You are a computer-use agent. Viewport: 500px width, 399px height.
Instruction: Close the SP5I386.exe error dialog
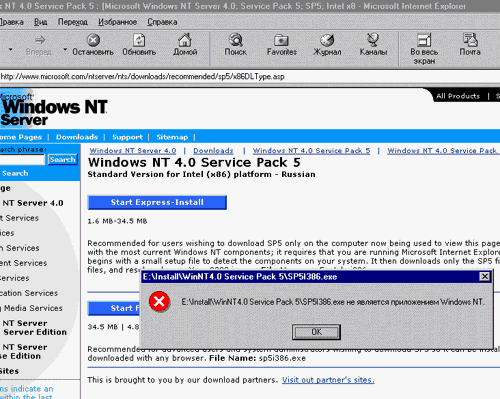point(484,276)
